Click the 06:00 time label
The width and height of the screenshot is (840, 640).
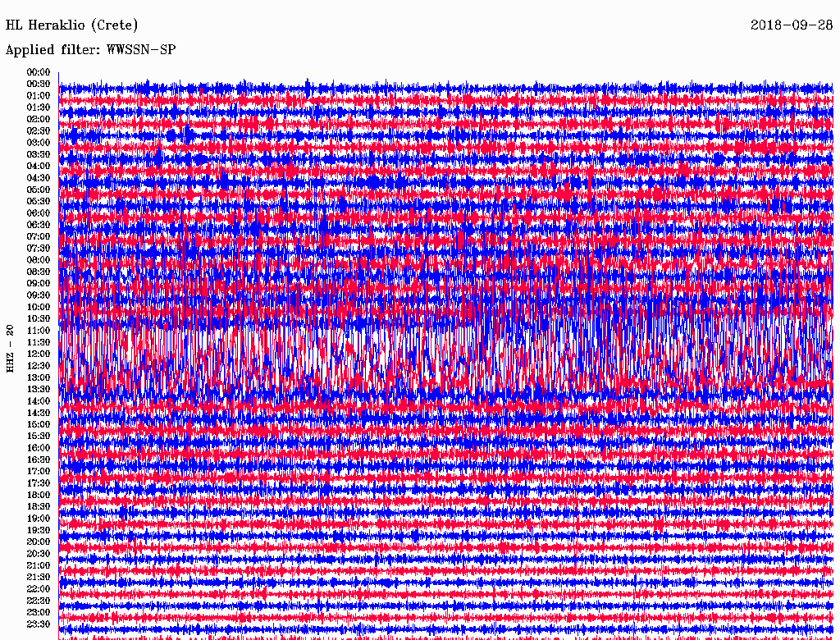click(x=39, y=213)
